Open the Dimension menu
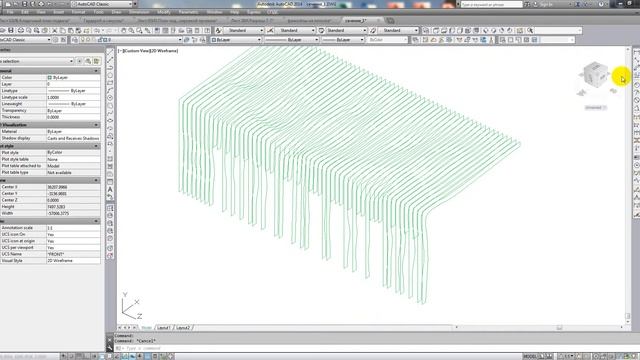The image size is (640, 360). [139, 12]
